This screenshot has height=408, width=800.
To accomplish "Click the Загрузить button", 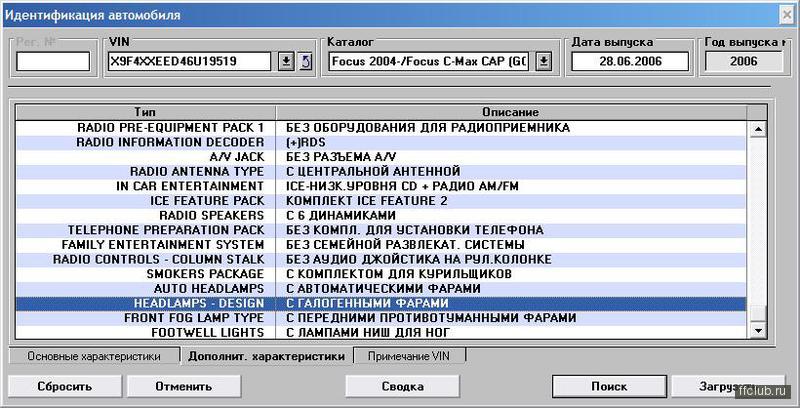I will [x=728, y=386].
